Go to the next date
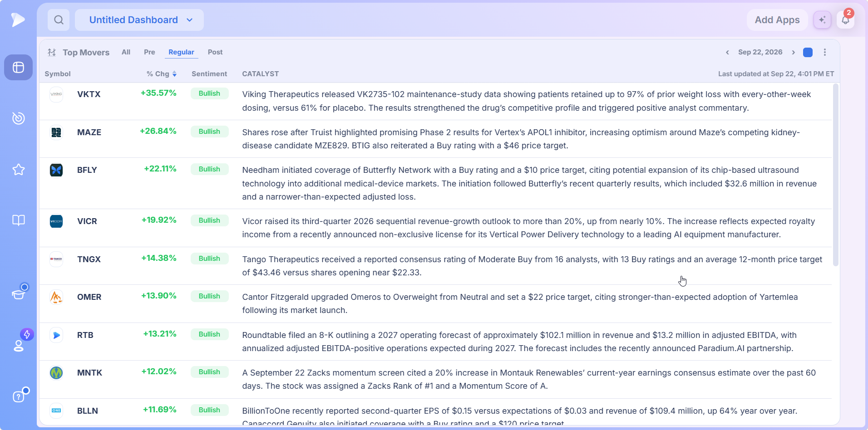 793,52
